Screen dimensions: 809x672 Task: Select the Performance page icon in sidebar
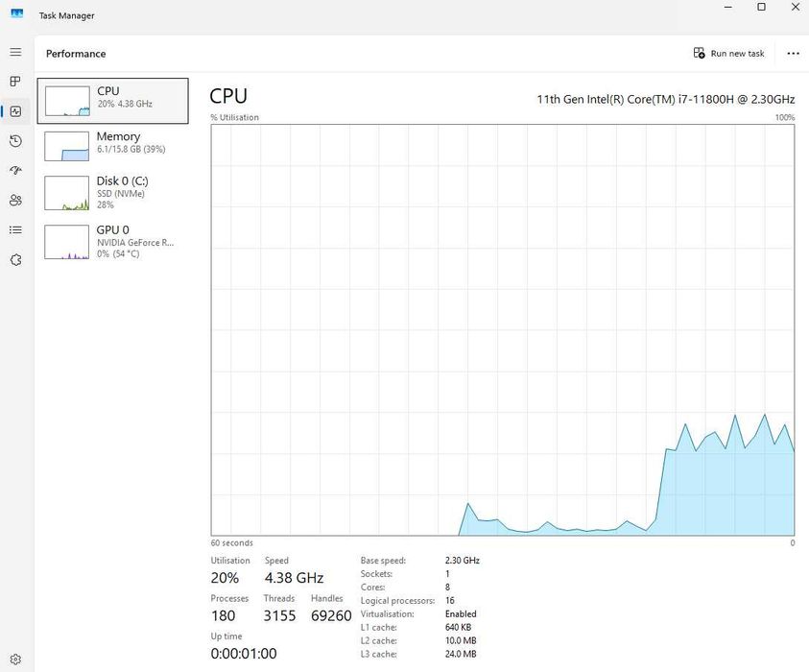[15, 111]
